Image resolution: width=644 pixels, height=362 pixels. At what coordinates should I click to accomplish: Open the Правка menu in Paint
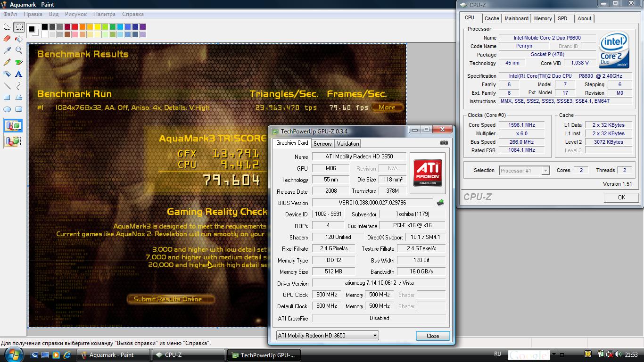point(33,14)
